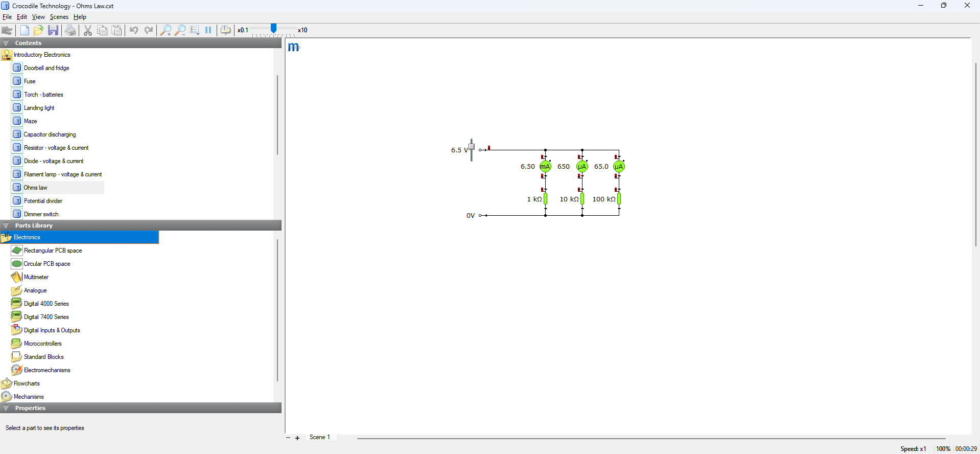This screenshot has width=980, height=454.
Task: Open the Edit menu
Action: coord(22,17)
